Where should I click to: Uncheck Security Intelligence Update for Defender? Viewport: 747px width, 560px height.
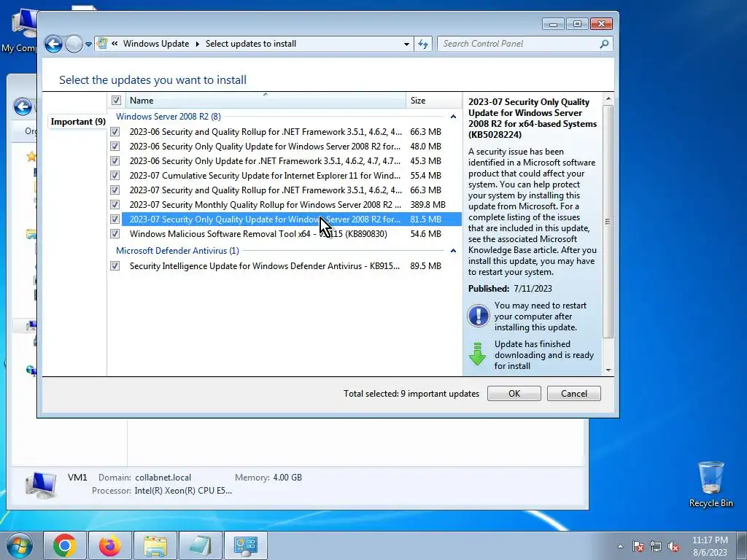pyautogui.click(x=115, y=265)
